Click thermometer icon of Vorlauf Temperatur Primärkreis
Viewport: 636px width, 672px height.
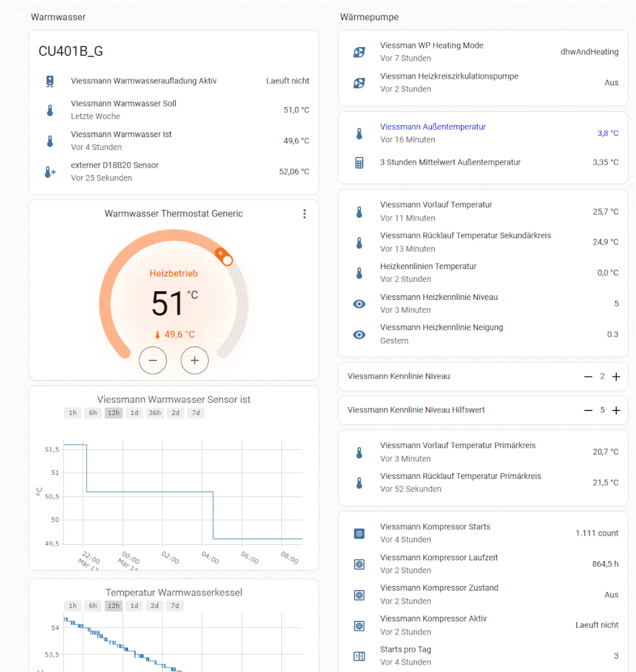click(x=359, y=453)
